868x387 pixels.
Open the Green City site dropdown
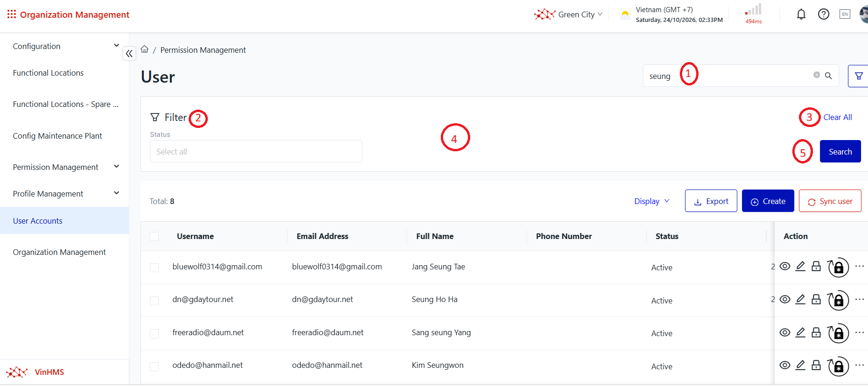point(568,14)
